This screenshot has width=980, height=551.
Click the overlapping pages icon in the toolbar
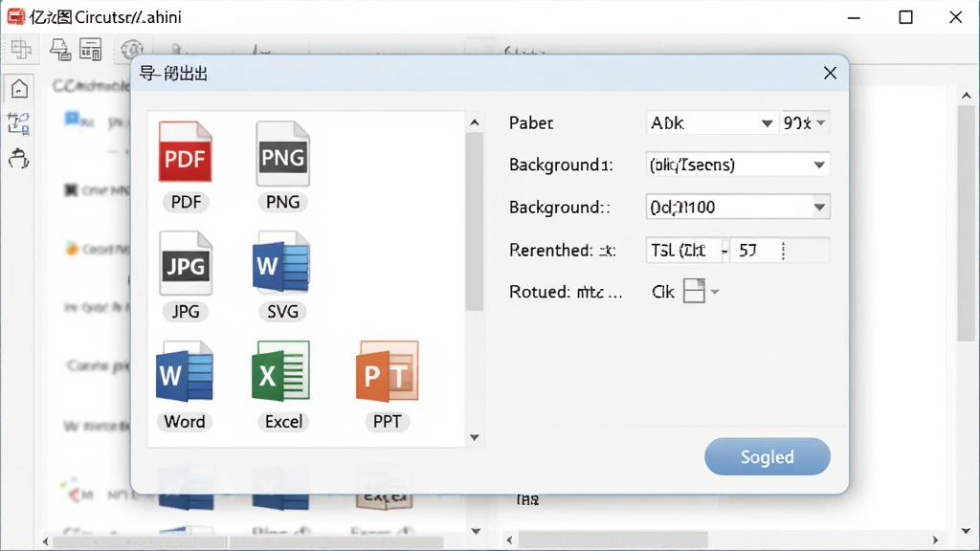pyautogui.click(x=21, y=49)
